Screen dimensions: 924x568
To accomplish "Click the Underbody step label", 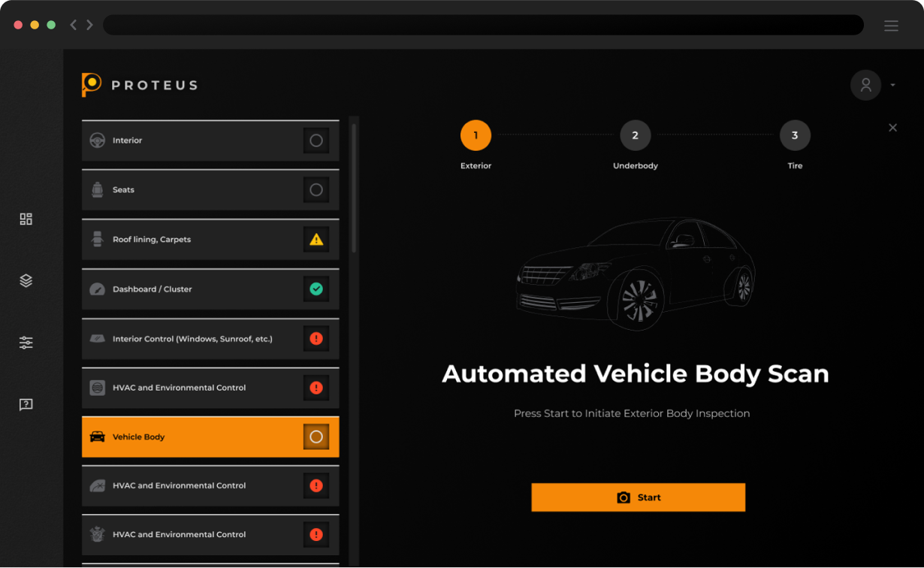I will point(635,166).
